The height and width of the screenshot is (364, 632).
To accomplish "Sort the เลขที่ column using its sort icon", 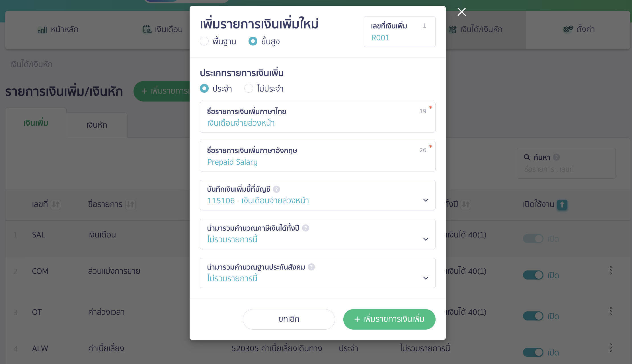I will 56,204.
